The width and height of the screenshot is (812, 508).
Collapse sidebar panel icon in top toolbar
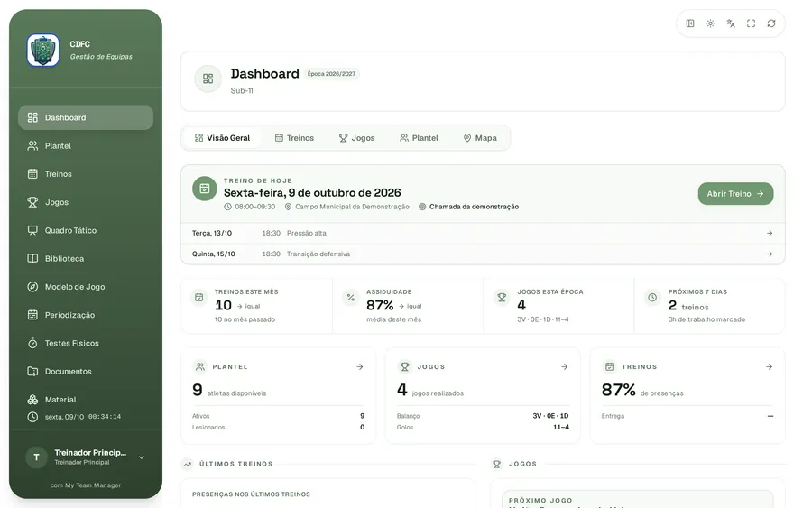point(690,23)
